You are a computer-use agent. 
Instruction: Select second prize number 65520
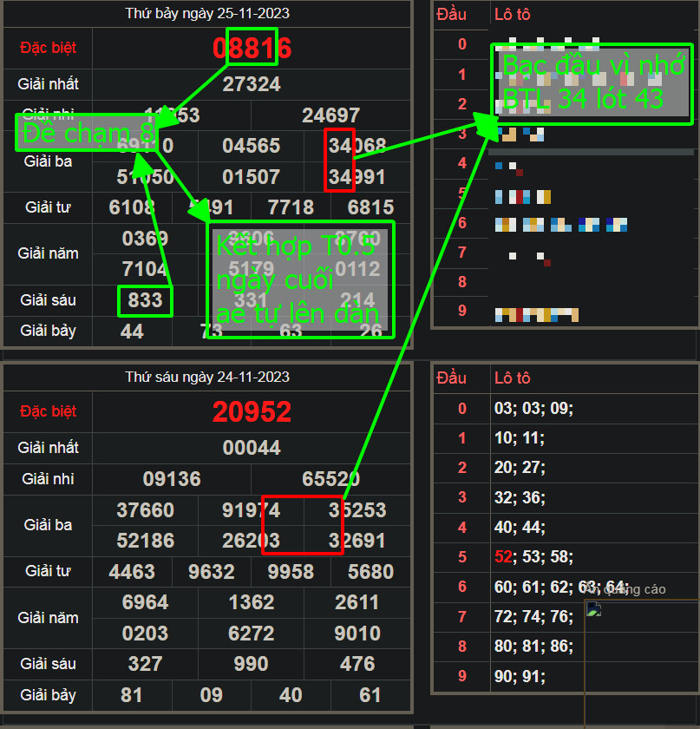330,479
